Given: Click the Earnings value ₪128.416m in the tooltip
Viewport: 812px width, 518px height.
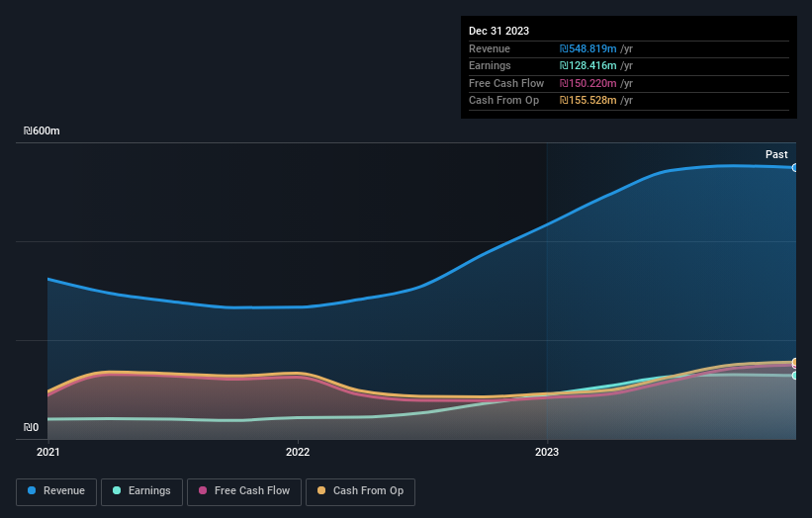Looking at the screenshot, I should tap(587, 65).
